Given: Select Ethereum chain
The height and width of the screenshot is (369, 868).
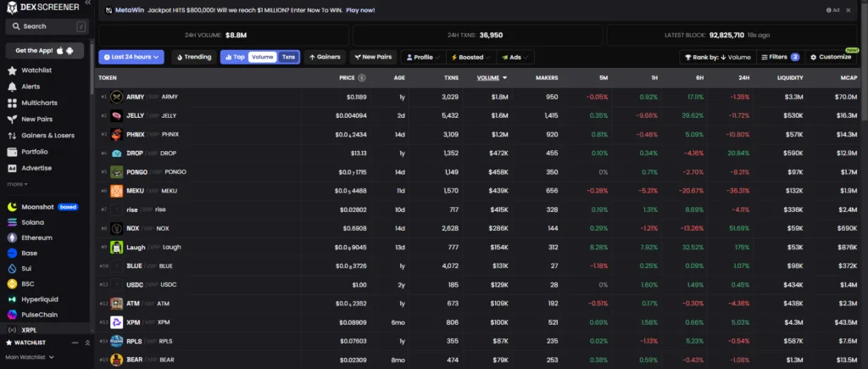Looking at the screenshot, I should (36, 238).
